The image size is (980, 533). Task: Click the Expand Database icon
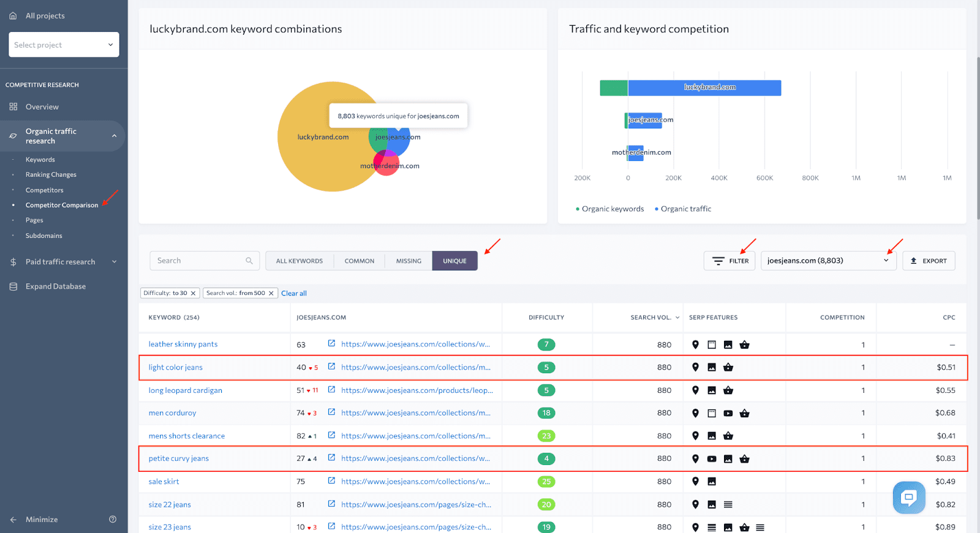point(13,286)
